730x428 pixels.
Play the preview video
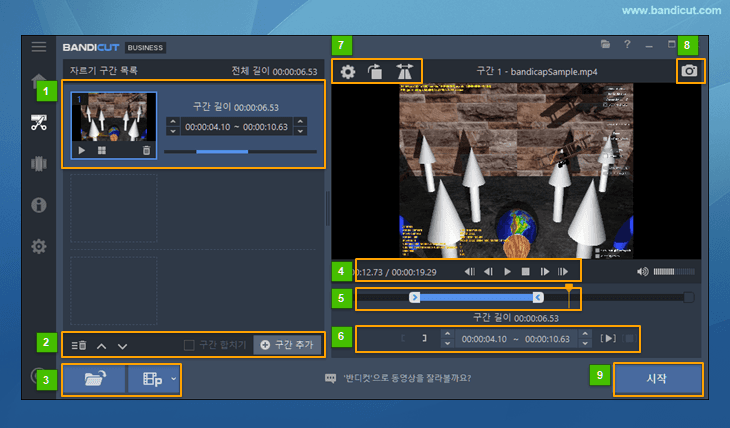coord(507,272)
